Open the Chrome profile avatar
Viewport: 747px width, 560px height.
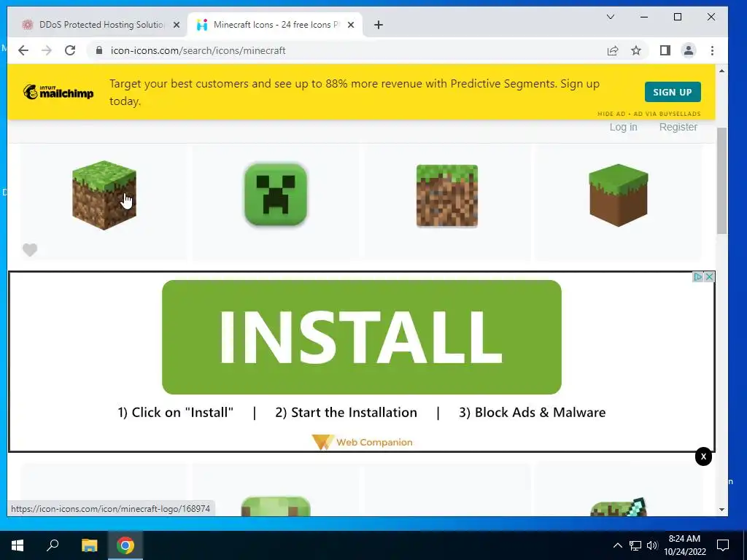(x=689, y=50)
